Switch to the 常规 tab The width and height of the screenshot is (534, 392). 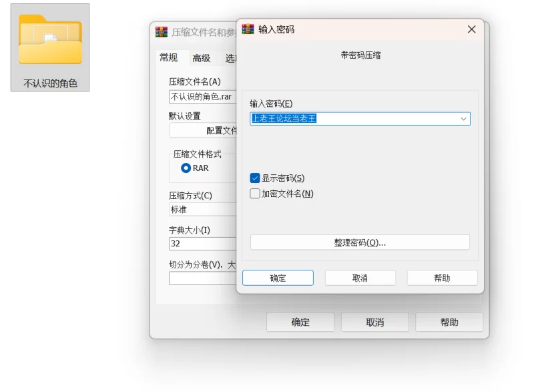(x=169, y=57)
